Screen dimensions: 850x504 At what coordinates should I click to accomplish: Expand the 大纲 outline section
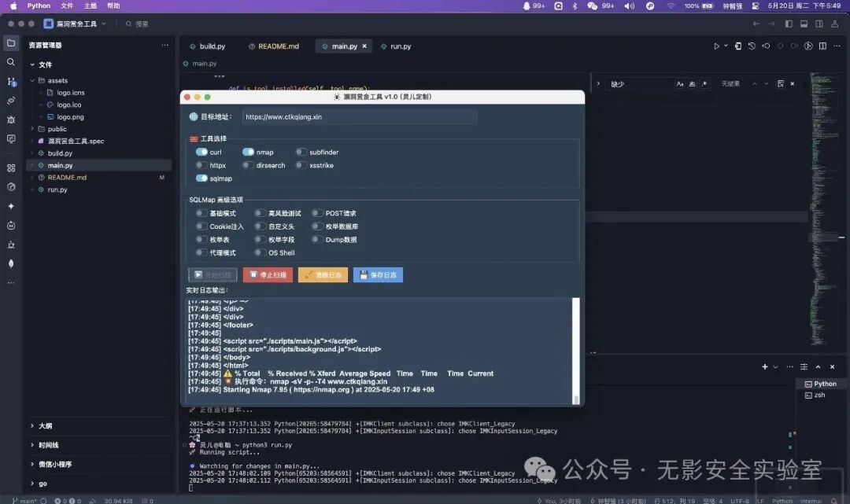pyautogui.click(x=32, y=426)
